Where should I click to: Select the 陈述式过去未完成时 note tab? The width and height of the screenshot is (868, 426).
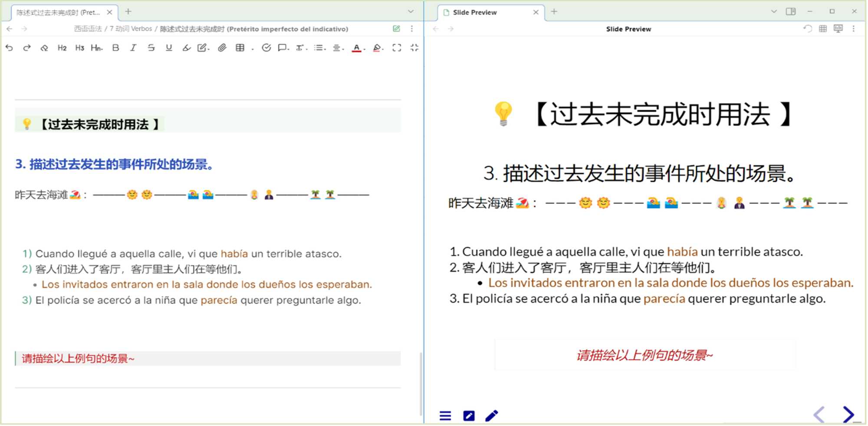(58, 12)
